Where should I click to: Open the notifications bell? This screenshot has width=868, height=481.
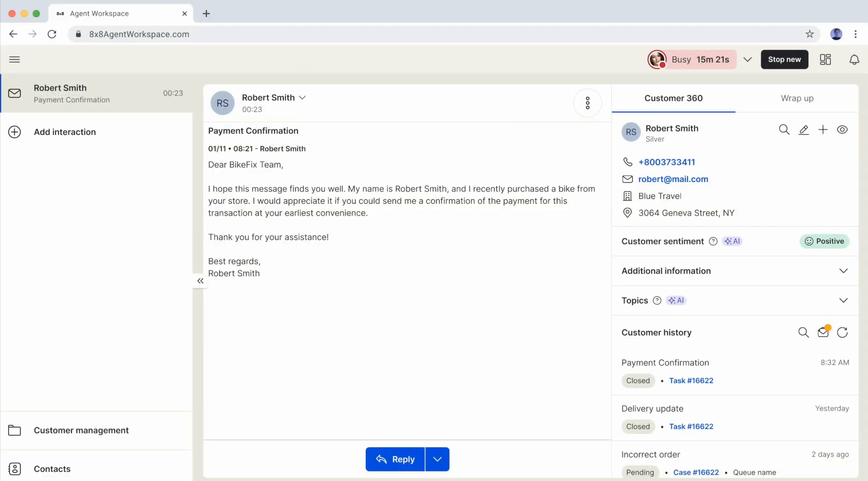(x=854, y=59)
